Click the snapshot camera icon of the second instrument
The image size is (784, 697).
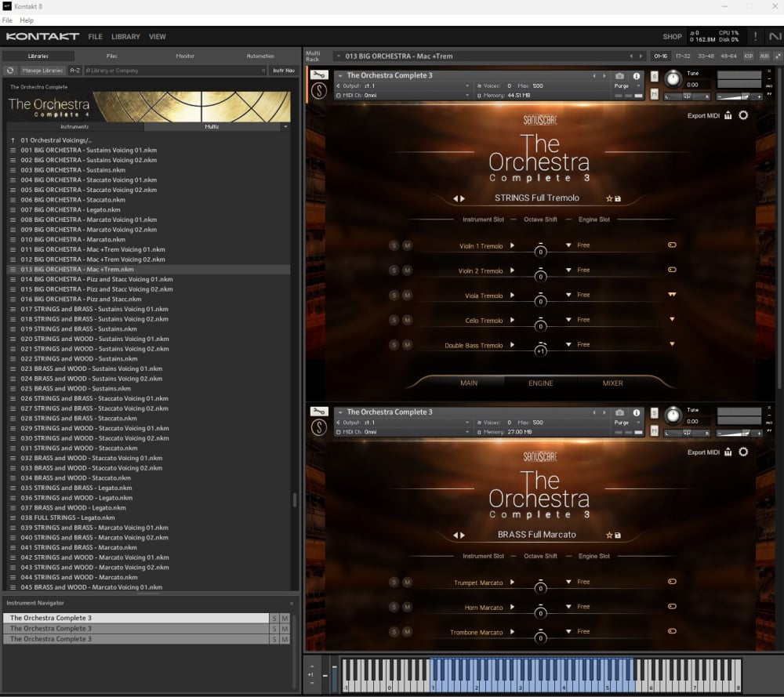click(x=619, y=412)
